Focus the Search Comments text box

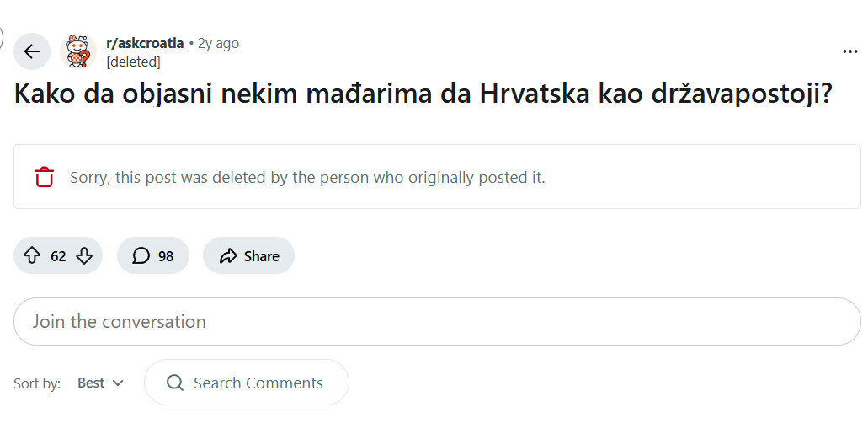tap(258, 383)
